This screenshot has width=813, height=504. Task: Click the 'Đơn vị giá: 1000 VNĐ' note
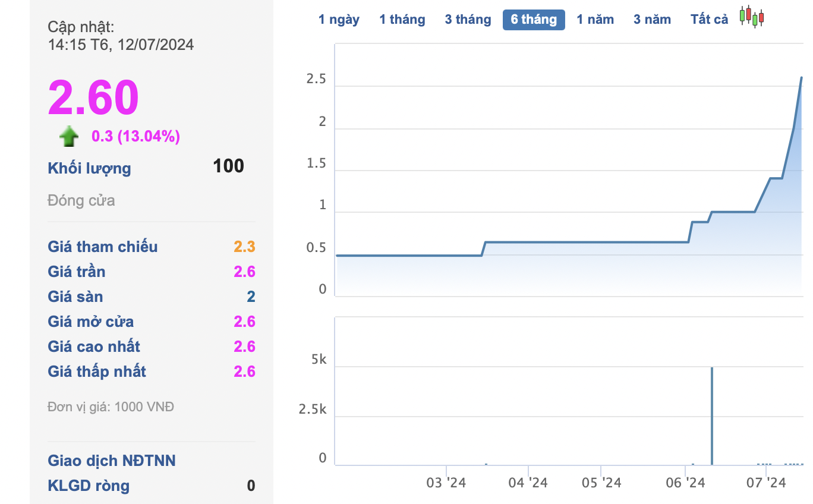[111, 407]
